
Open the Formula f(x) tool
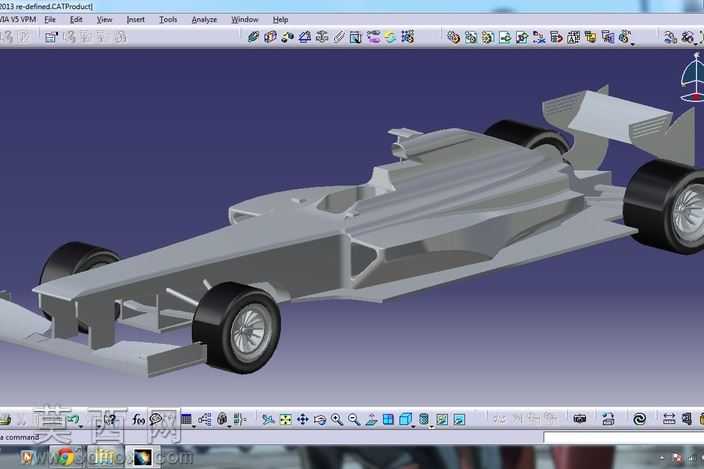point(138,419)
